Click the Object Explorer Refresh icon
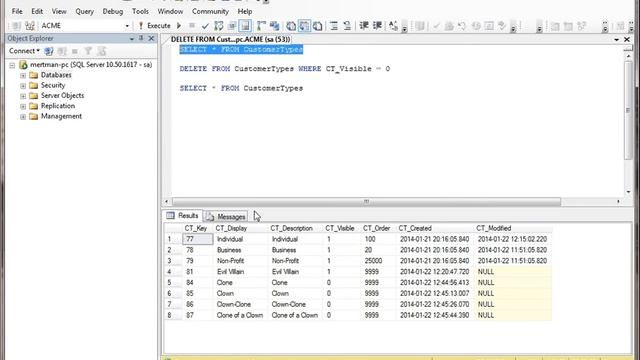Viewport: 640px width, 360px height. [101, 51]
